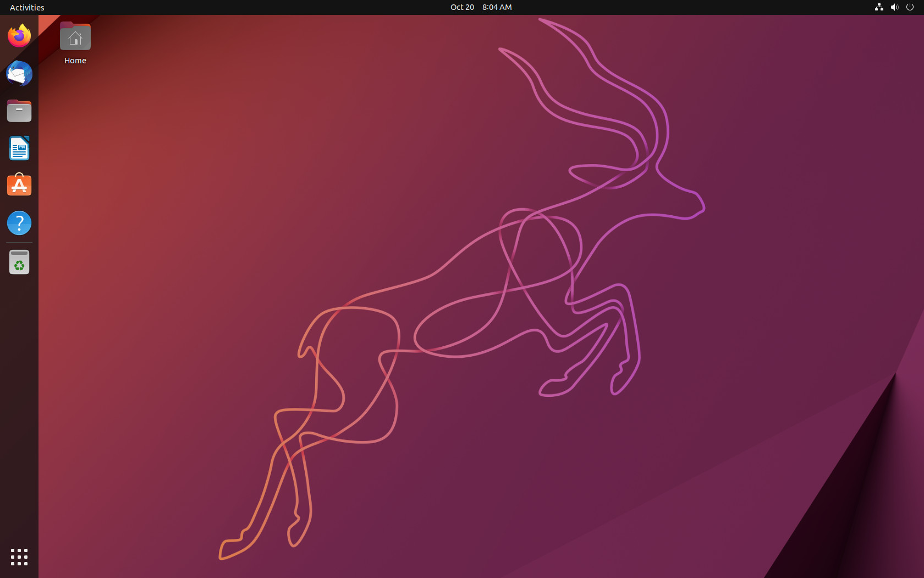Screen dimensions: 924x578
Task: Open the Files manager from the dock
Action: tap(19, 111)
